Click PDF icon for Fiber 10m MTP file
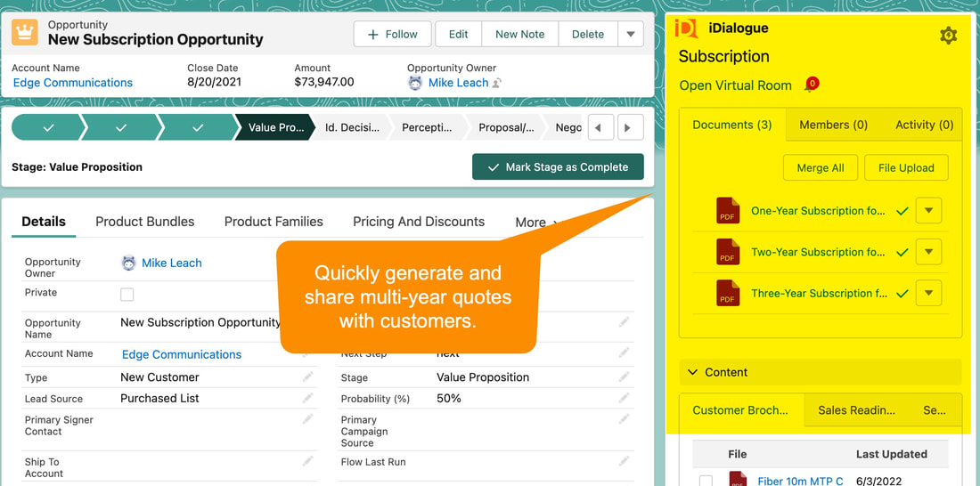 (x=739, y=480)
